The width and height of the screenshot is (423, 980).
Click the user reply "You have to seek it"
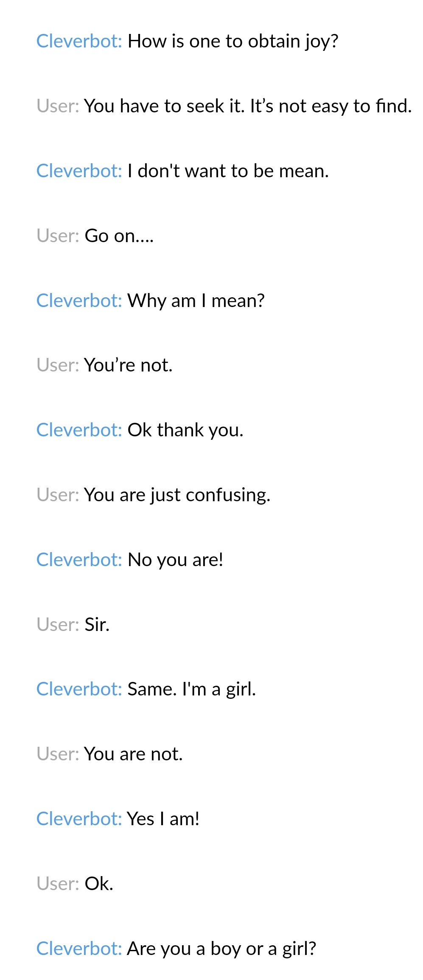248,106
